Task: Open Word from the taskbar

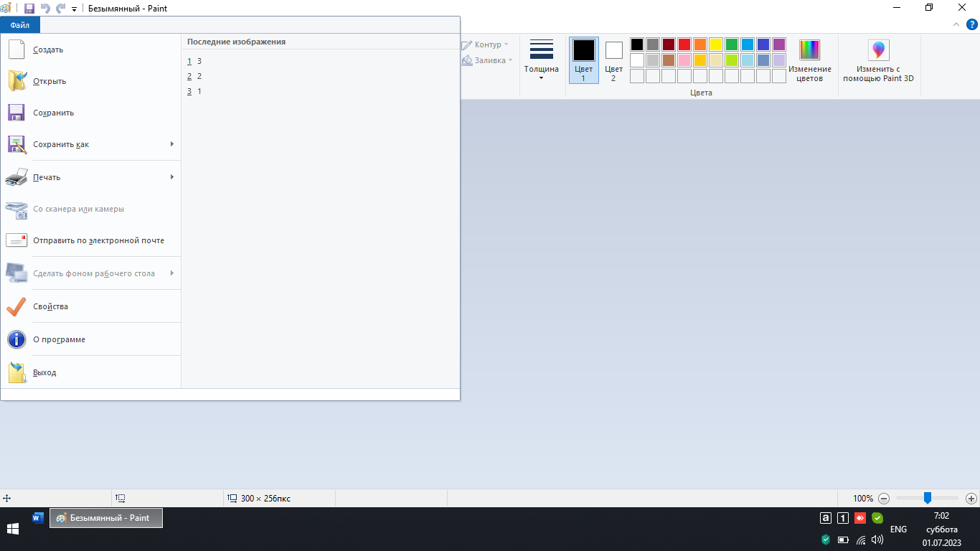Action: point(38,518)
